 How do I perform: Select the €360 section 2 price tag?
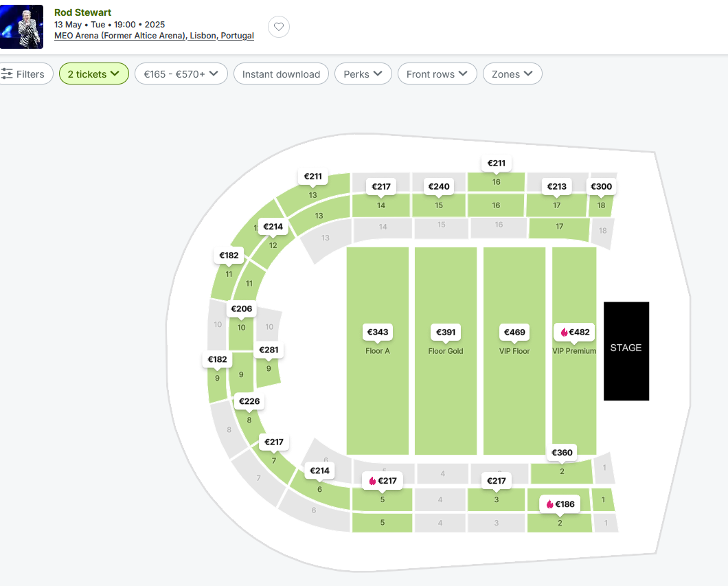(x=562, y=453)
